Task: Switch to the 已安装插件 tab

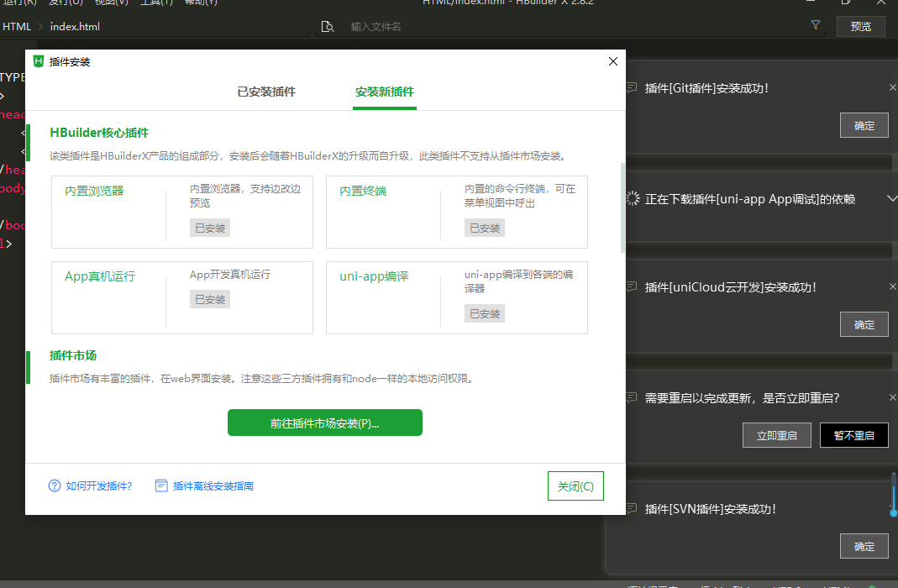Action: [x=266, y=92]
